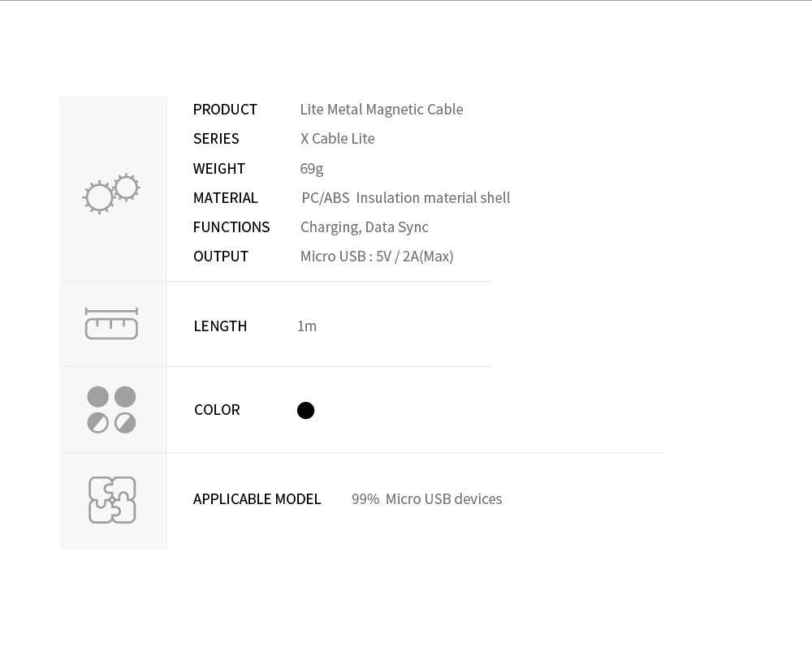Click the MATERIAL label
Viewport: 812px width, 647px height.
(x=225, y=198)
